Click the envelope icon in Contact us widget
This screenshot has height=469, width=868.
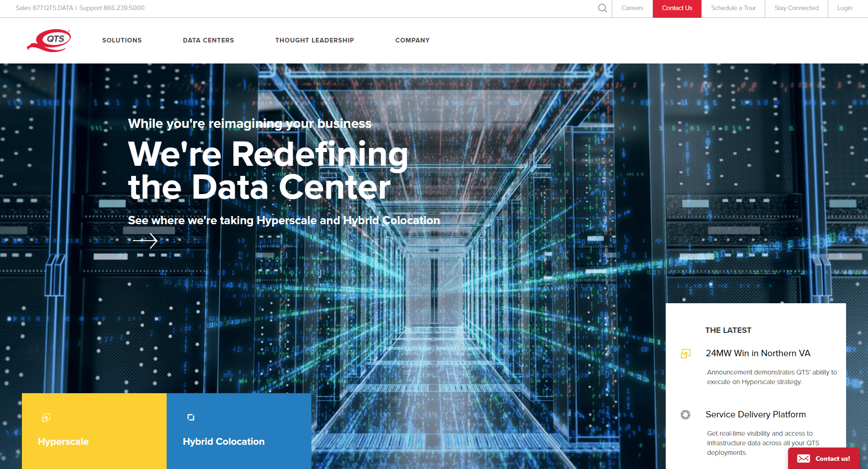(804, 458)
